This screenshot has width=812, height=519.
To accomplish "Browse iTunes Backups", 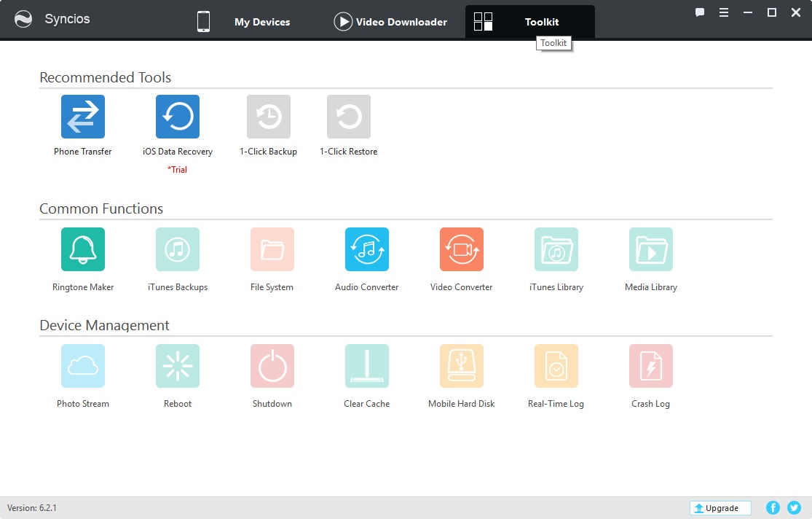I will tap(177, 249).
